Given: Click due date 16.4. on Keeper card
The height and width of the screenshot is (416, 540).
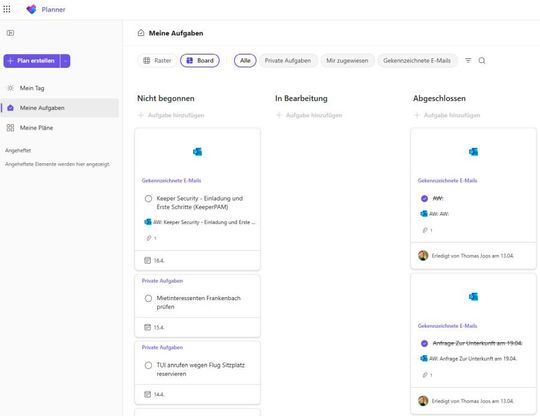Looking at the screenshot, I should (x=159, y=261).
